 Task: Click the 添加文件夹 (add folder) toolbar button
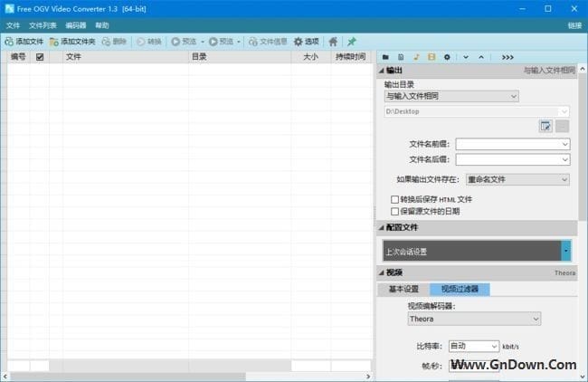[x=72, y=42]
